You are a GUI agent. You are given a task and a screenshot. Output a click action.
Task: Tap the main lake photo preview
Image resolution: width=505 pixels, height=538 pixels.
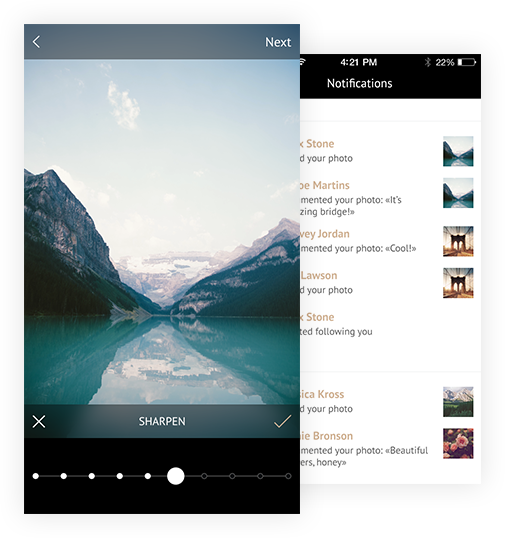coord(162,232)
